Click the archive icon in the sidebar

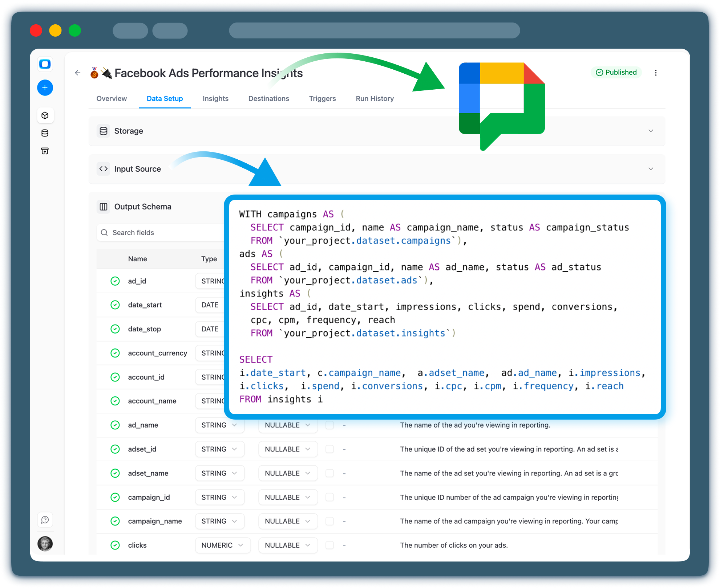45,151
